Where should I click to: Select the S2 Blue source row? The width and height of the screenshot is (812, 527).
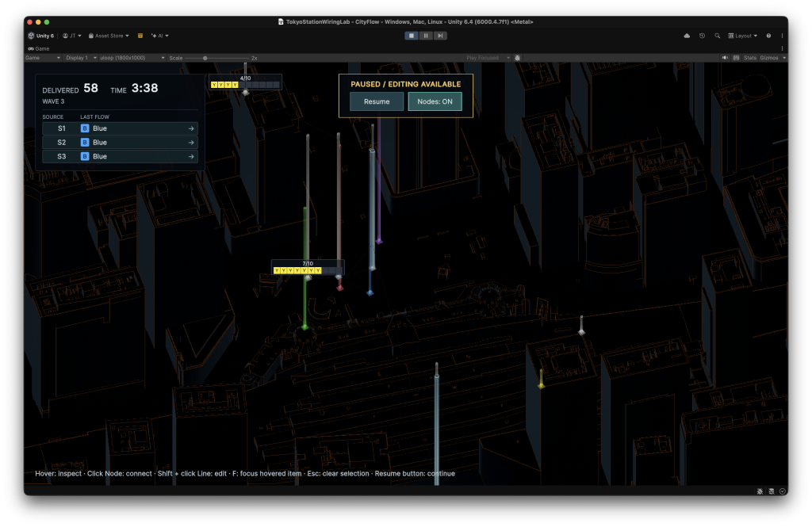(x=120, y=143)
